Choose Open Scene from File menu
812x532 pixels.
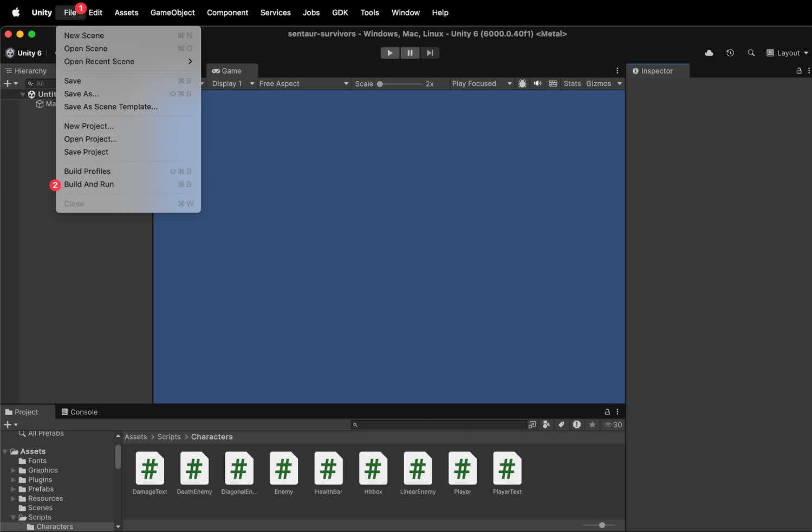128,48
